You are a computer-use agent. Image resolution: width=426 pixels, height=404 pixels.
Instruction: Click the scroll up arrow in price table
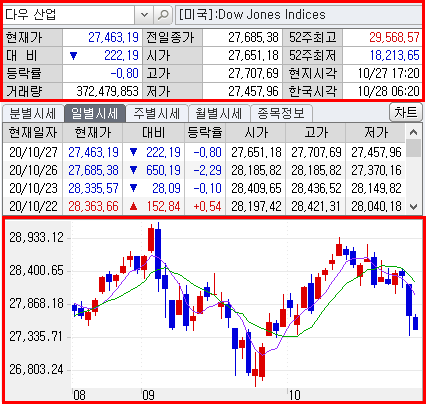(x=414, y=132)
